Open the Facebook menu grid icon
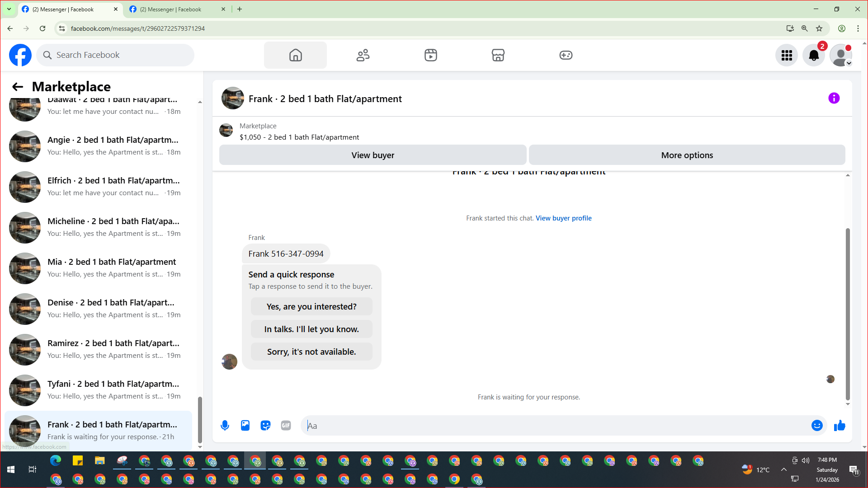The height and width of the screenshot is (488, 868). 787,55
